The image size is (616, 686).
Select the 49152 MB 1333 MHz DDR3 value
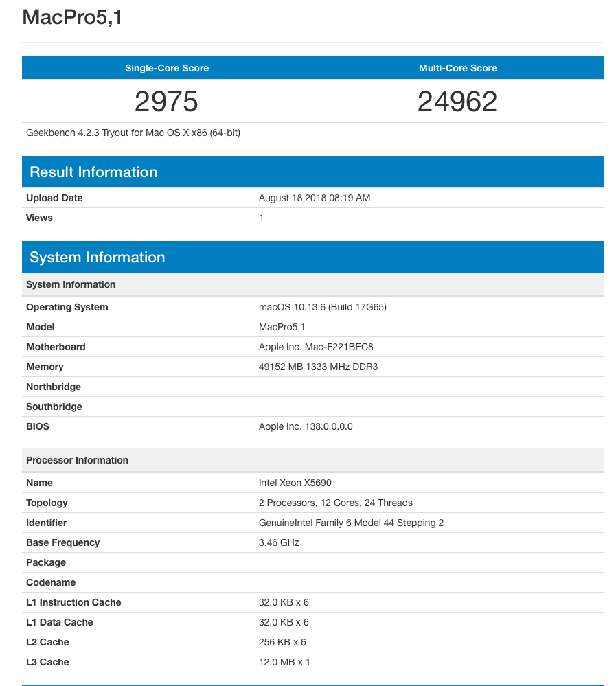(x=318, y=367)
